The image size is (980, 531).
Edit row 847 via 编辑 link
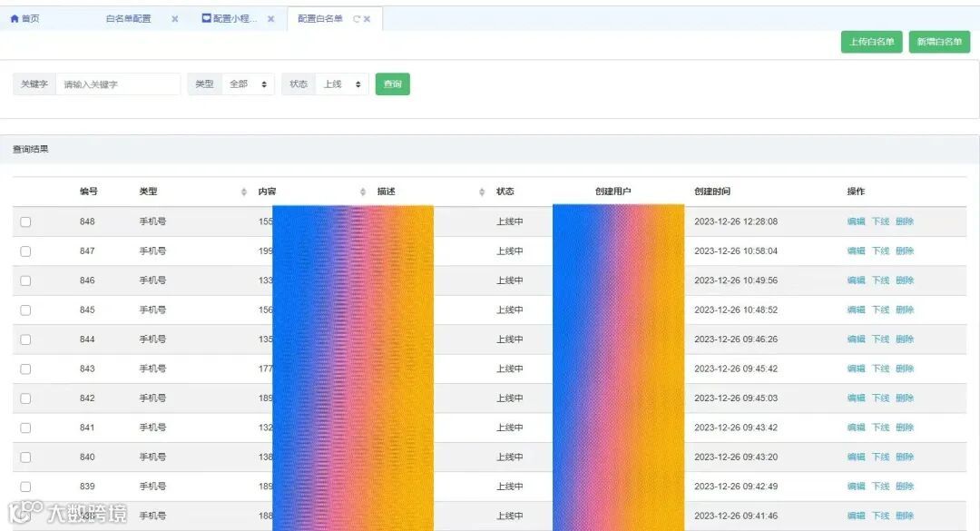tap(856, 251)
